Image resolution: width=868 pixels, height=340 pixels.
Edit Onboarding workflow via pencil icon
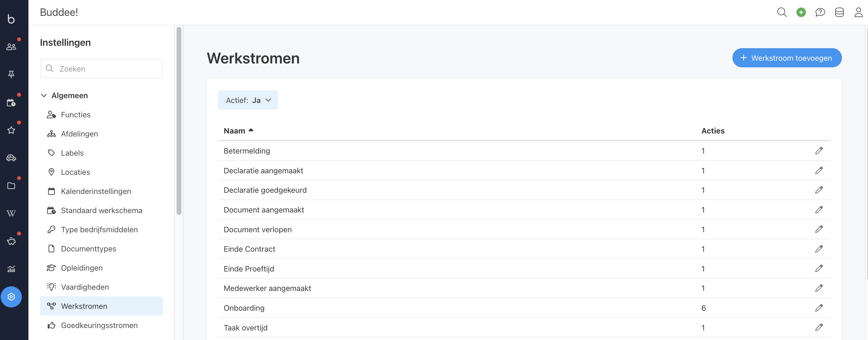point(819,308)
